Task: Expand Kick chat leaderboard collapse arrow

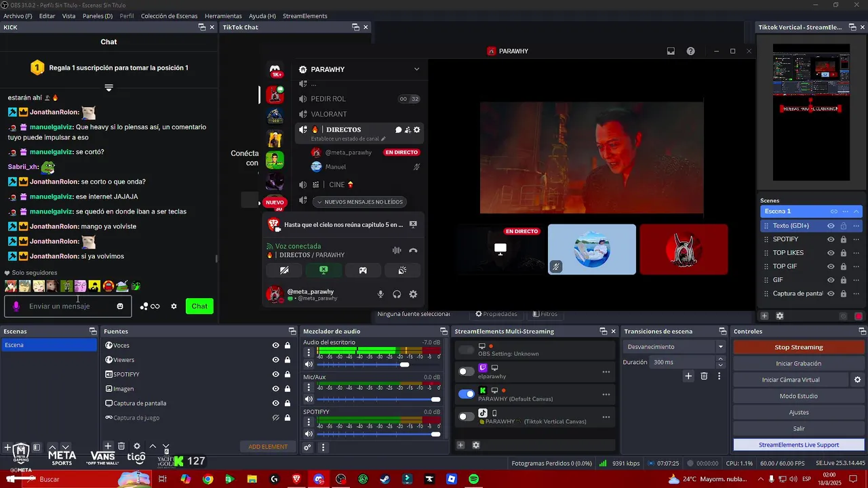Action: [108, 88]
